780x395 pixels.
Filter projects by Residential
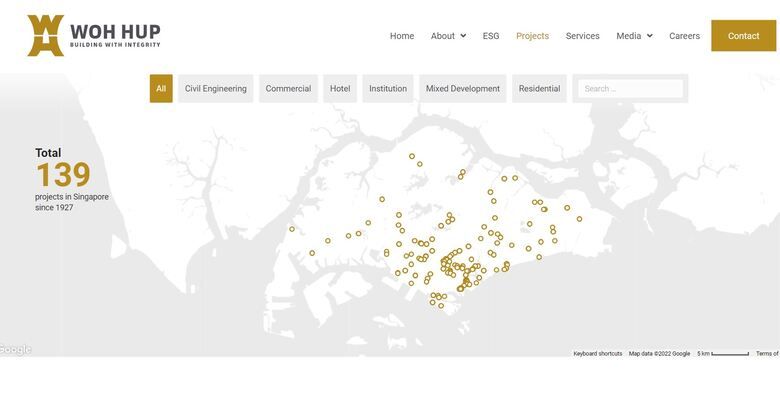point(539,89)
